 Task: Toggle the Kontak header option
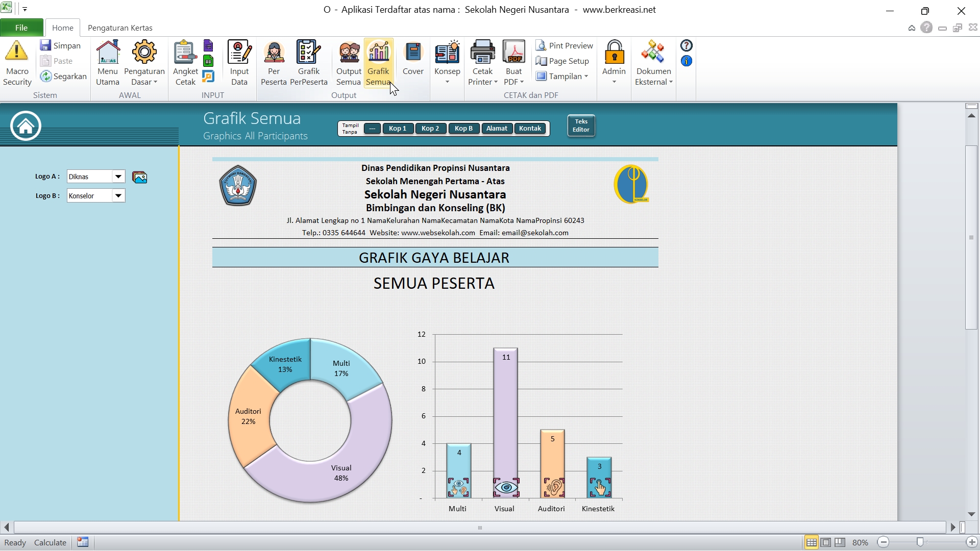click(x=530, y=129)
